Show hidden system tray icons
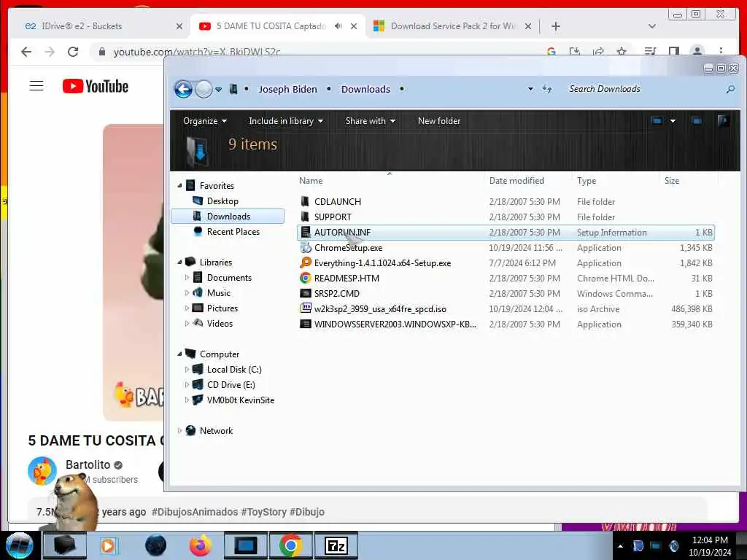Image resolution: width=747 pixels, height=560 pixels. coord(620,546)
